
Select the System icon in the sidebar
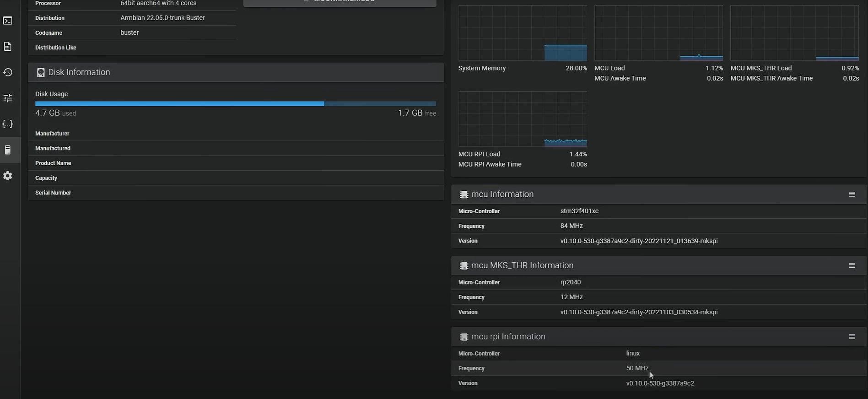tap(8, 150)
